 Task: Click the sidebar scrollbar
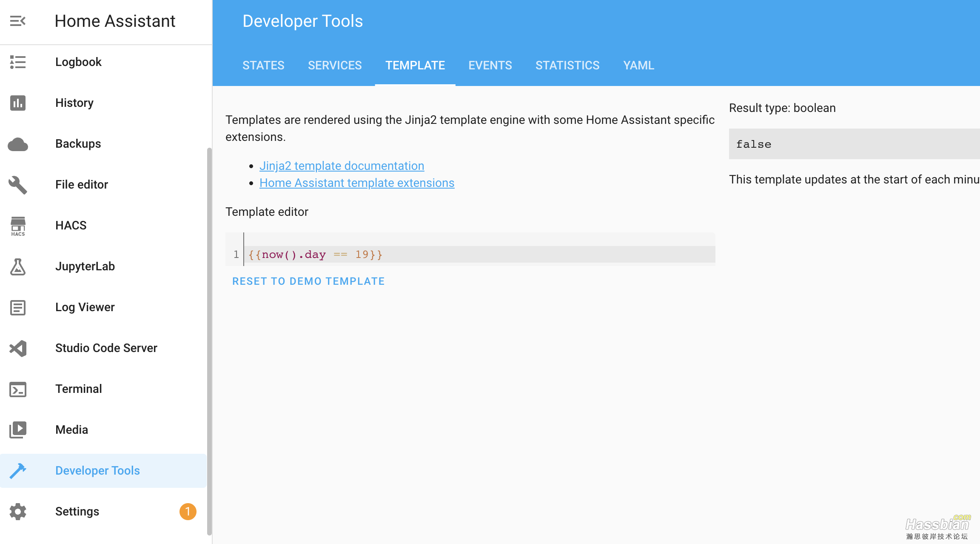(x=209, y=341)
